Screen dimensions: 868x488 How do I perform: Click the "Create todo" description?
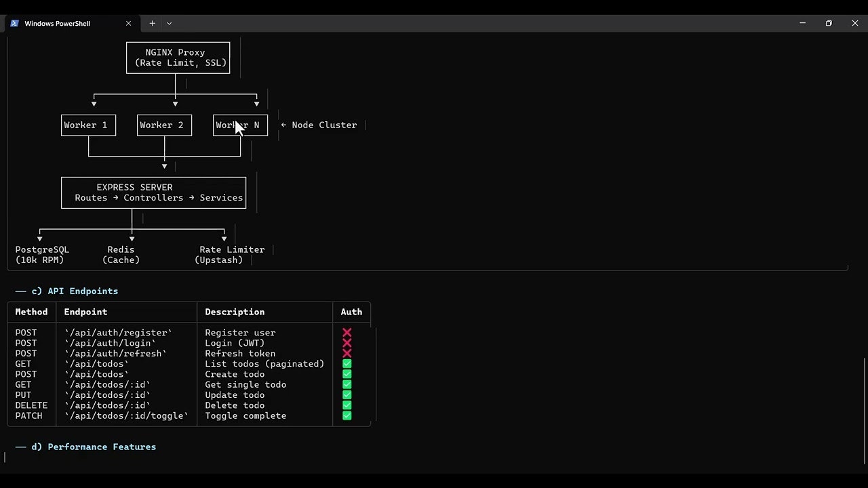point(235,374)
